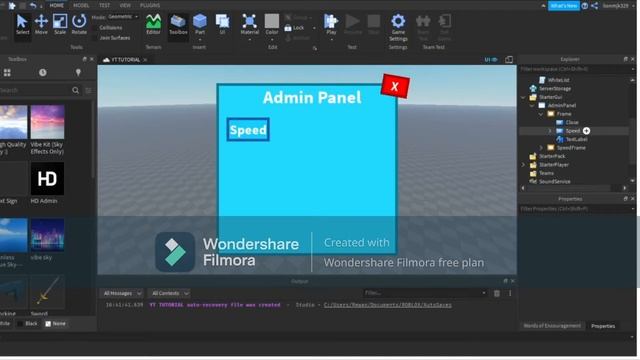Image resolution: width=640 pixels, height=360 pixels.
Task: Click the red X close button on Admin Panel
Action: (395, 86)
